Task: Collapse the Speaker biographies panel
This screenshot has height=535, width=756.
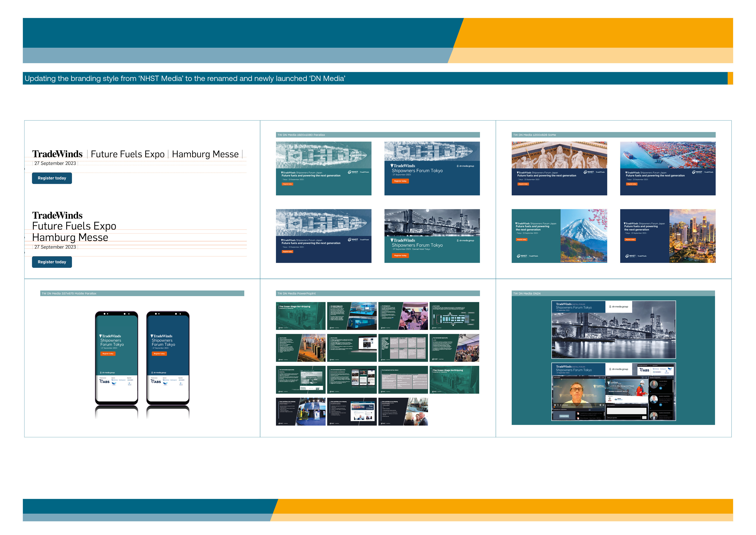Action: [x=672, y=377]
